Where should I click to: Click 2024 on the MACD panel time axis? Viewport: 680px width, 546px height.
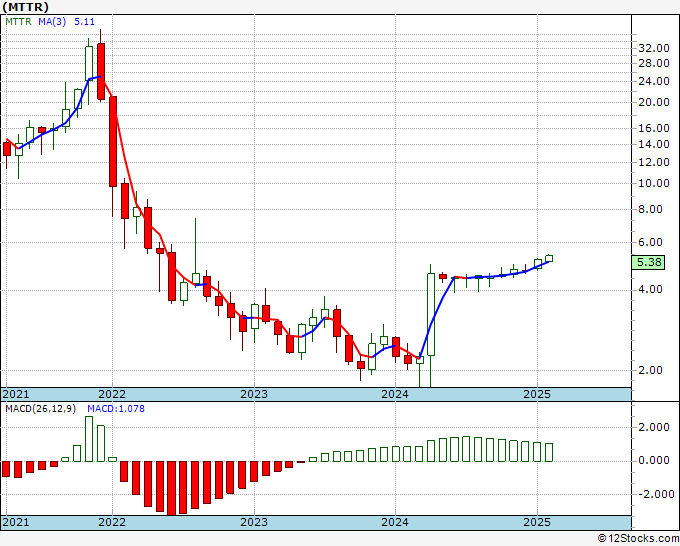395,522
